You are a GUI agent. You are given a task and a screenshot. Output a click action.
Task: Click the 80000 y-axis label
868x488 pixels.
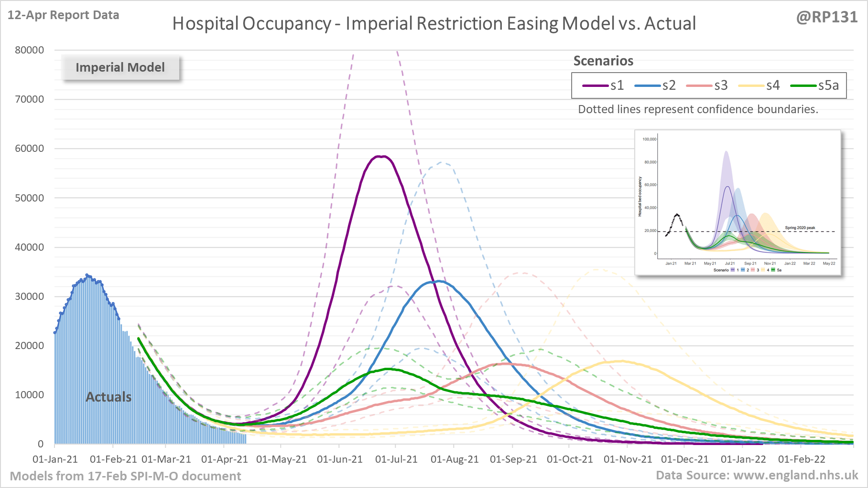pyautogui.click(x=29, y=50)
